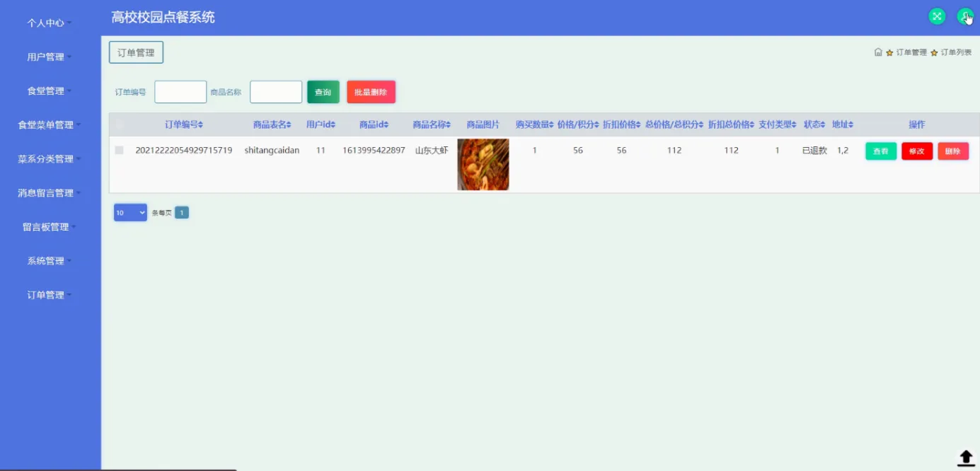Focus the 商品名称 search input field
The height and width of the screenshot is (471, 980).
coord(276,92)
